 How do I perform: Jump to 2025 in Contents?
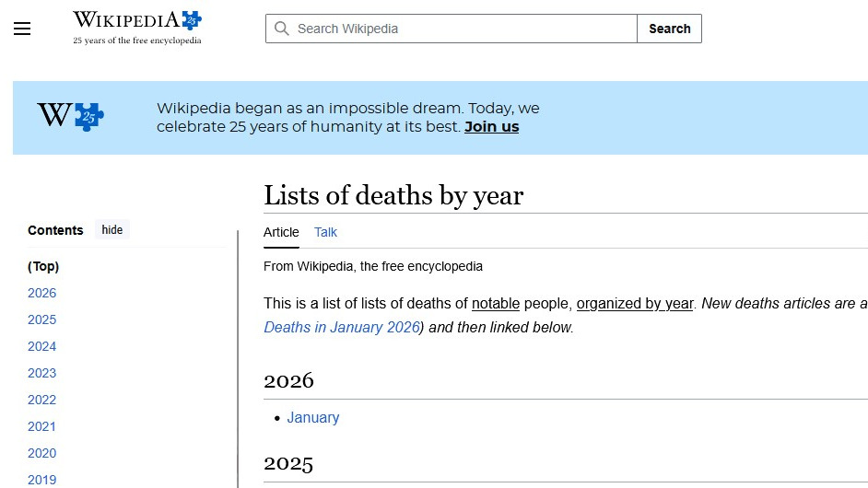tap(41, 320)
